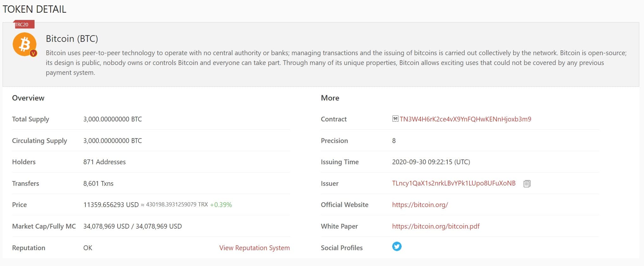Open the Twitter social profile icon
The height and width of the screenshot is (266, 644).
[x=397, y=246]
